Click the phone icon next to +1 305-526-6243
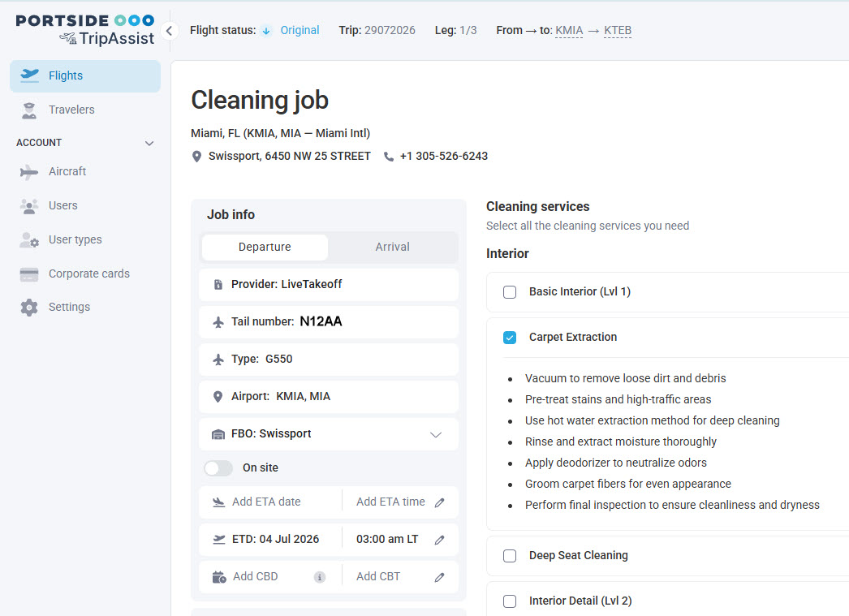This screenshot has height=616, width=849. (x=389, y=157)
